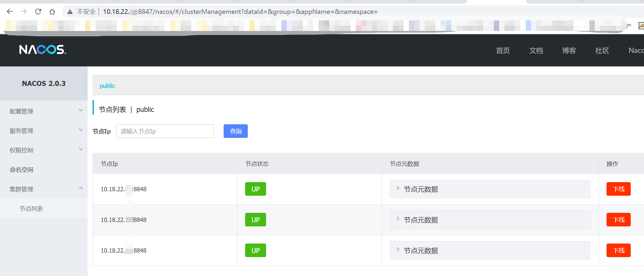The height and width of the screenshot is (276, 644).
Task: Click 下线 for the first node row
Action: 619,189
